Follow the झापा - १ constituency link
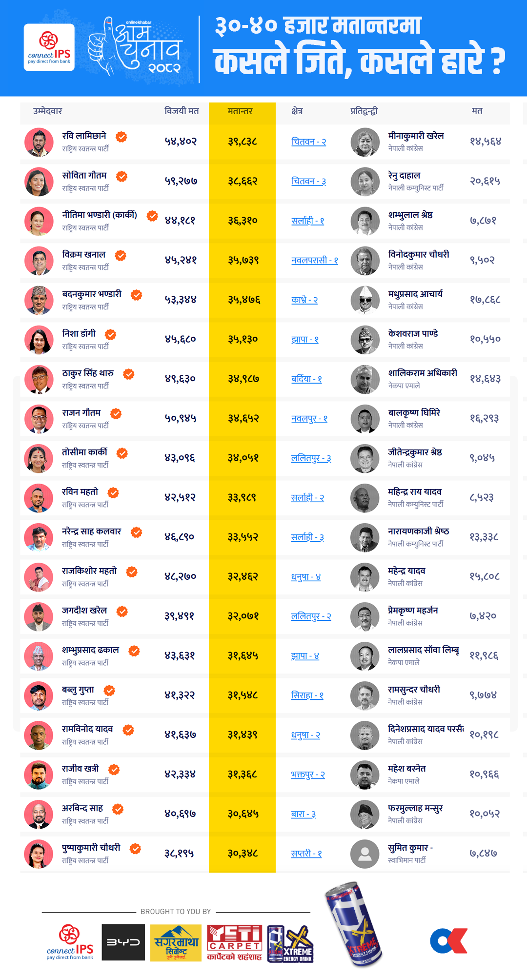The width and height of the screenshot is (527, 980). point(304,340)
